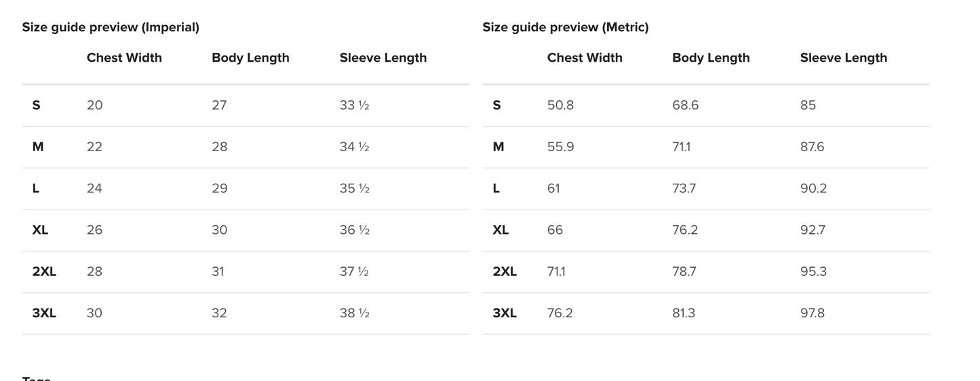Click the XL row label in Metric table

click(501, 230)
